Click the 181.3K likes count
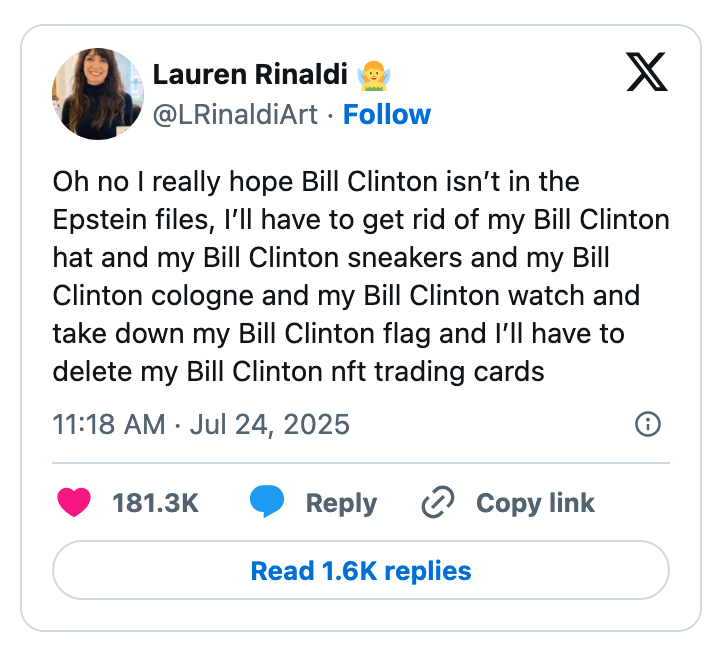The height and width of the screenshot is (650, 726). click(x=155, y=503)
